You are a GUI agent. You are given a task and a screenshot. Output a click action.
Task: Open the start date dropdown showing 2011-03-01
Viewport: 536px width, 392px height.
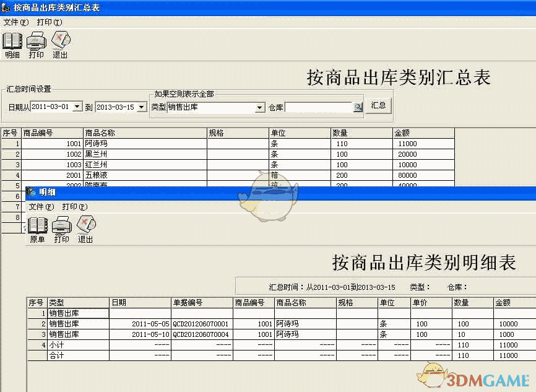(76, 106)
